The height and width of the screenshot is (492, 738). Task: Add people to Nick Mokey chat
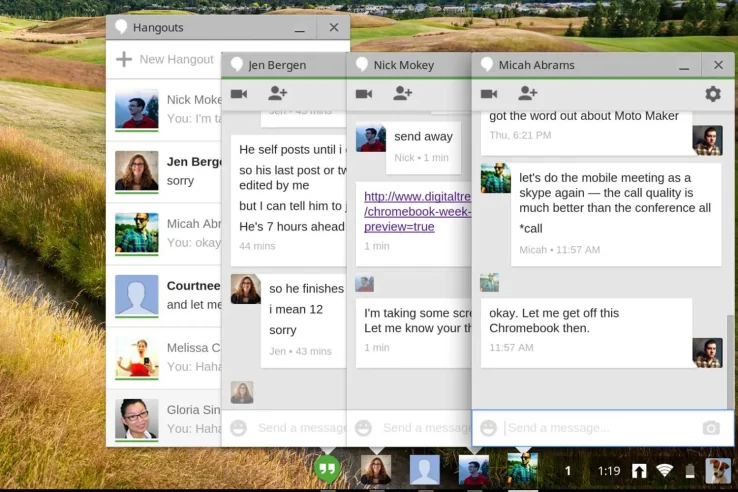coord(402,93)
